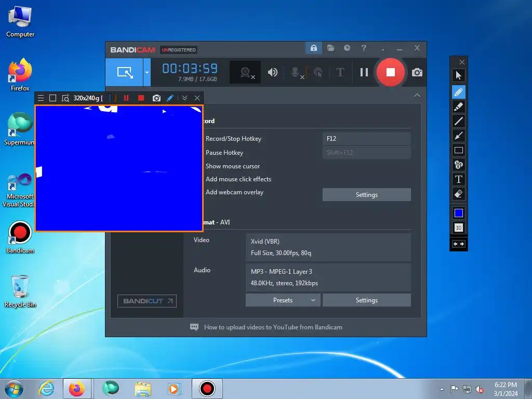Toggle the mouse click effect icon
The image size is (532, 399).
[318, 72]
